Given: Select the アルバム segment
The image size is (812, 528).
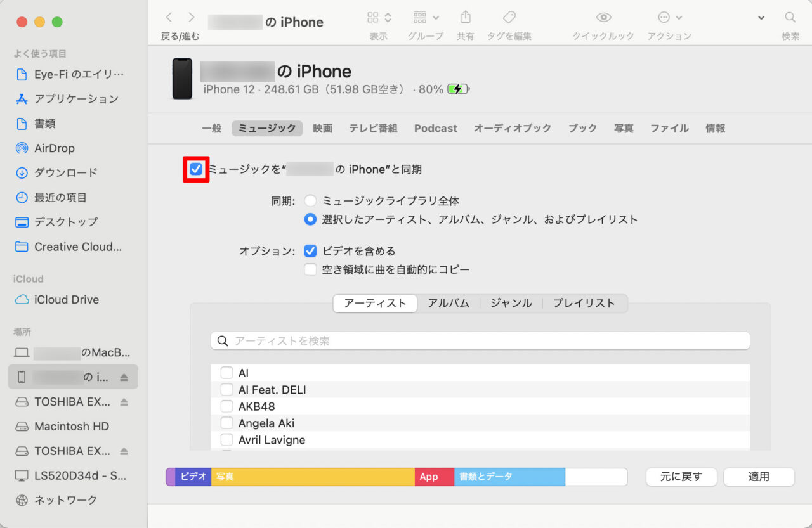Looking at the screenshot, I should 449,303.
